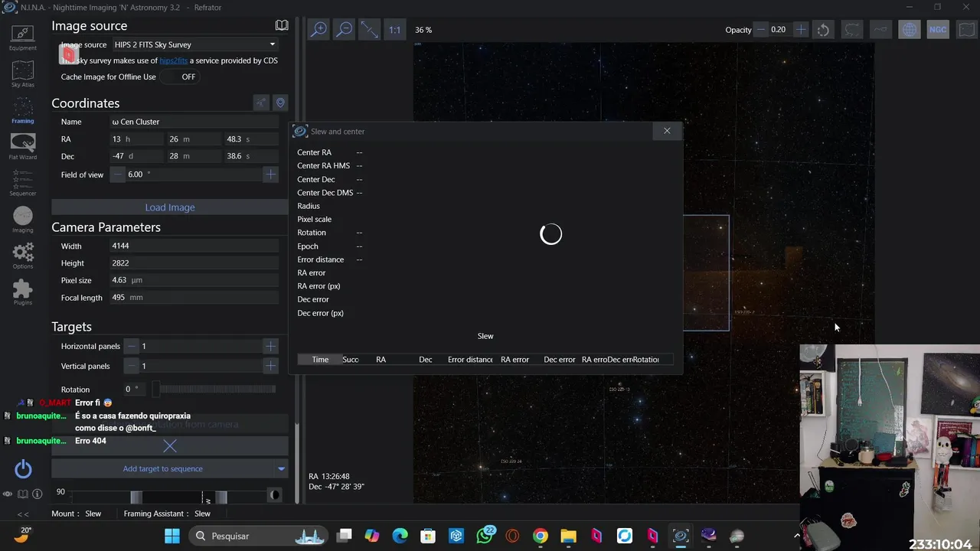Viewport: 980px width, 551px height.
Task: Open the Sky Atlas section
Action: coord(23,73)
